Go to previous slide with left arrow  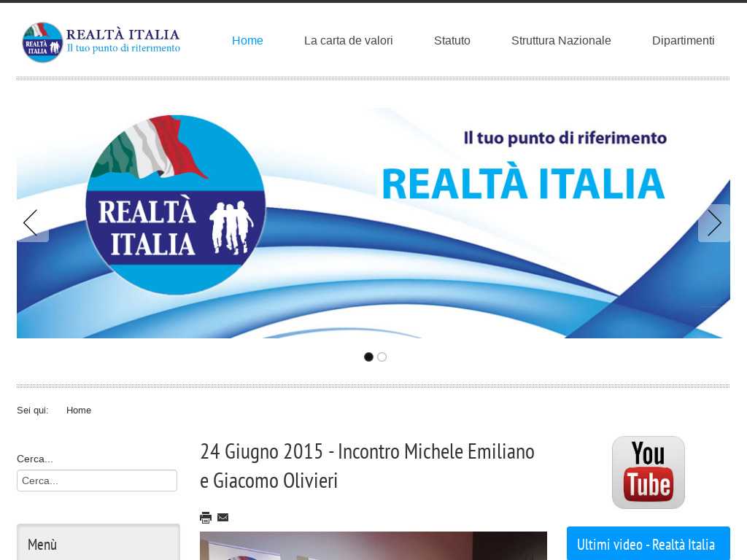tap(31, 223)
